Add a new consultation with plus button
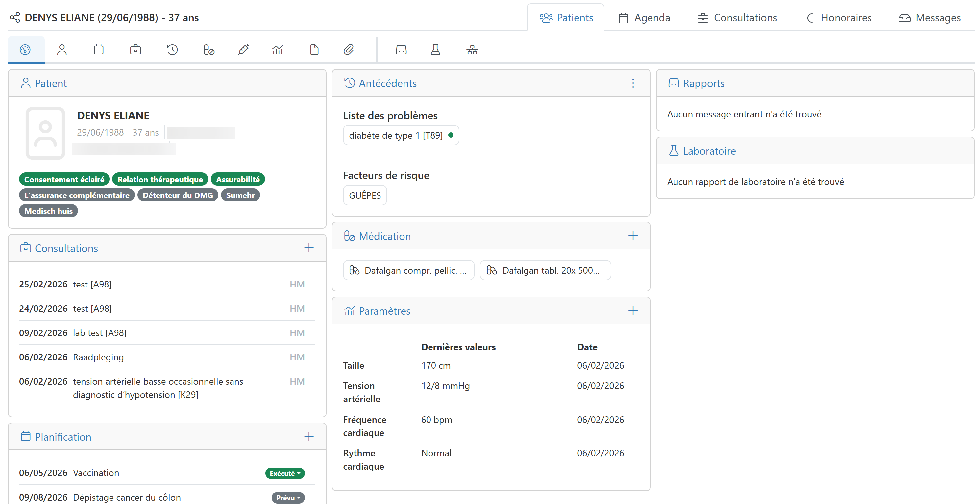Screen dimensions: 980x504 [308, 248]
